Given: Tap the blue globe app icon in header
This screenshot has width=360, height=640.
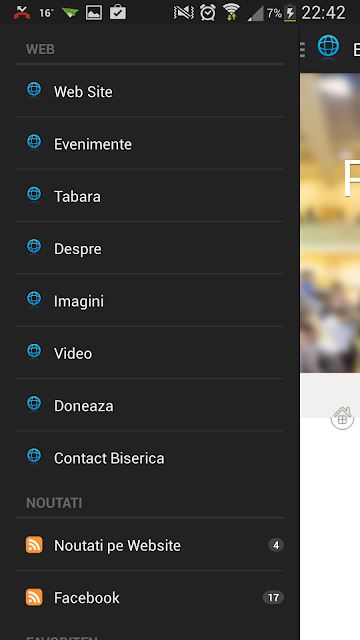Looking at the screenshot, I should pos(329,47).
